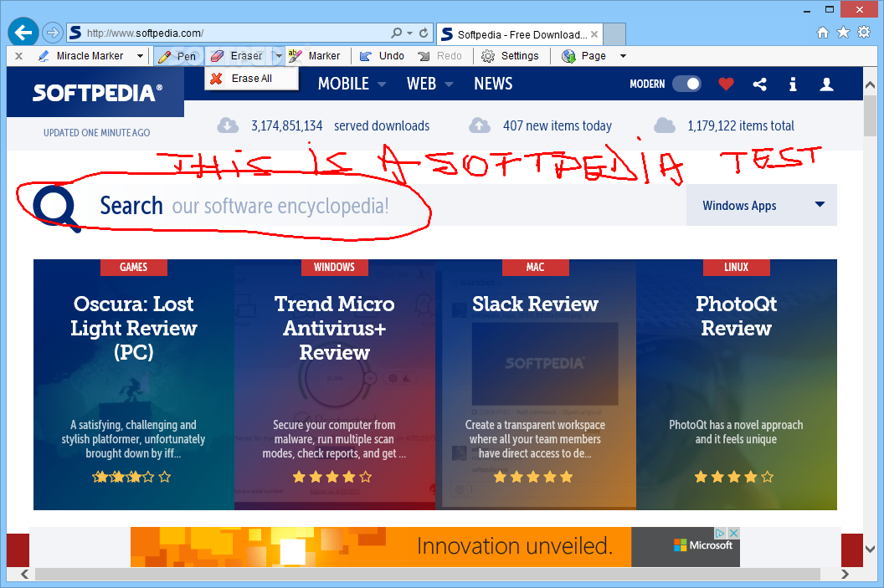Select the Marker highlight tool
The height and width of the screenshot is (588, 884).
coord(315,56)
